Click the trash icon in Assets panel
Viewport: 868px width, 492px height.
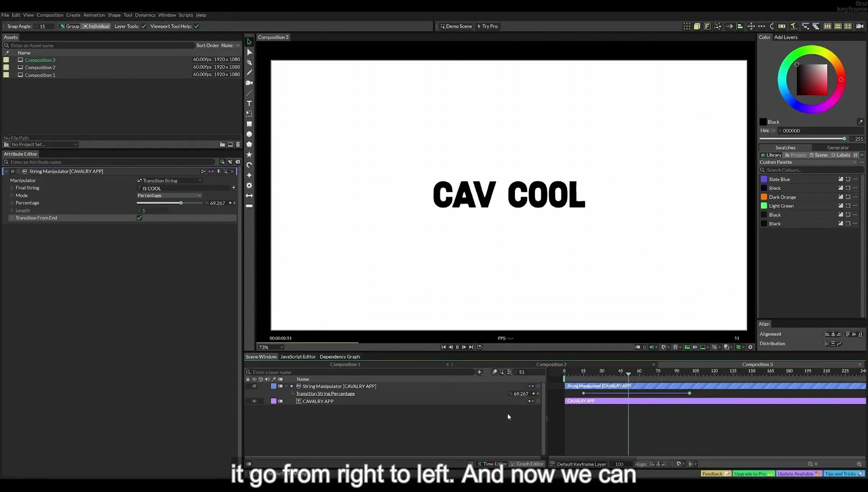(x=238, y=145)
